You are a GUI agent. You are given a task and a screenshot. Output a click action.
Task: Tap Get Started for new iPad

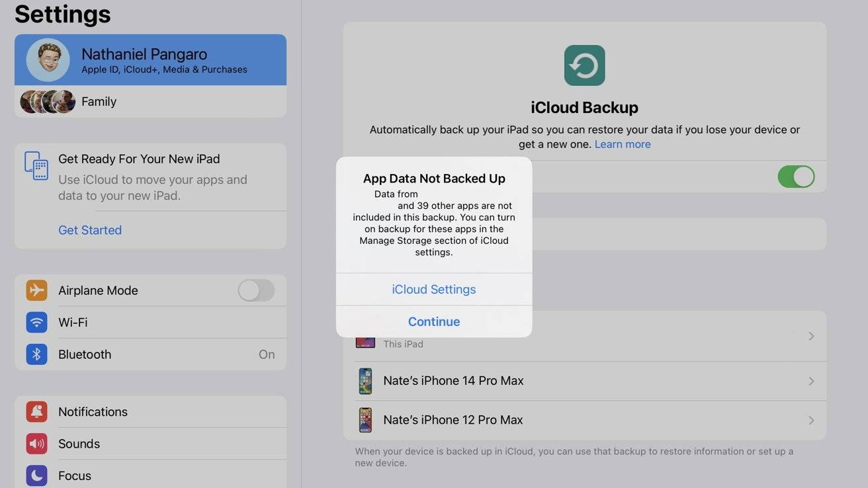(x=90, y=230)
